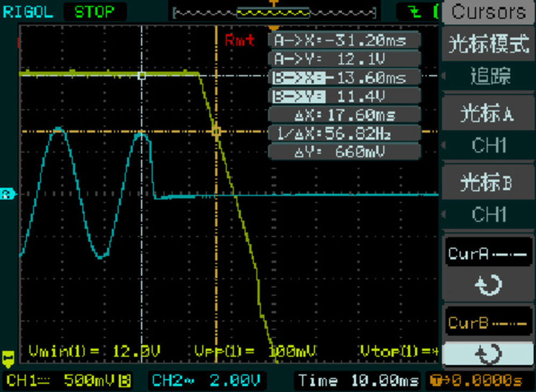
Task: Select the CH2 ground reference marker
Action: pyautogui.click(x=7, y=194)
